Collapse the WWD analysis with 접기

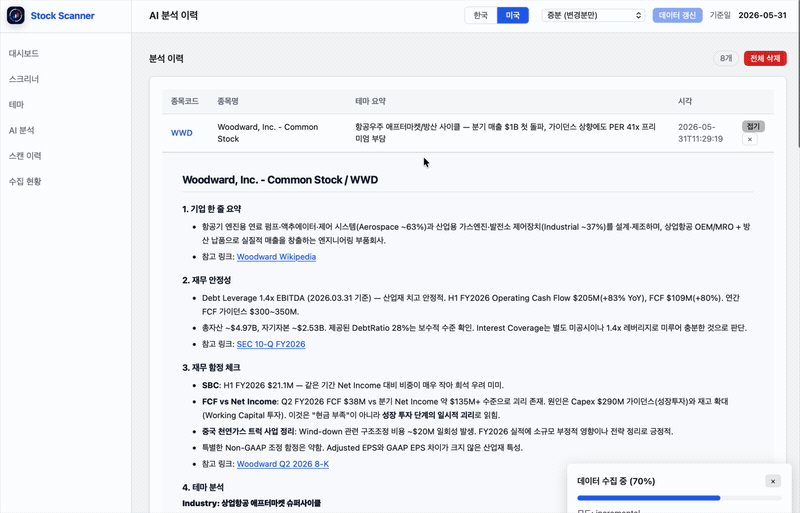(753, 126)
